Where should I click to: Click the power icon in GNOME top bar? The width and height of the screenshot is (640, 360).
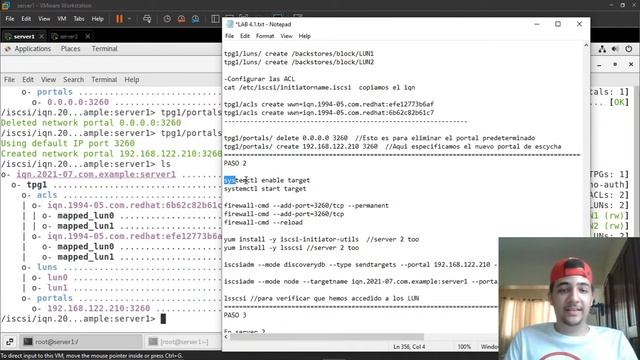pyautogui.click(x=629, y=49)
